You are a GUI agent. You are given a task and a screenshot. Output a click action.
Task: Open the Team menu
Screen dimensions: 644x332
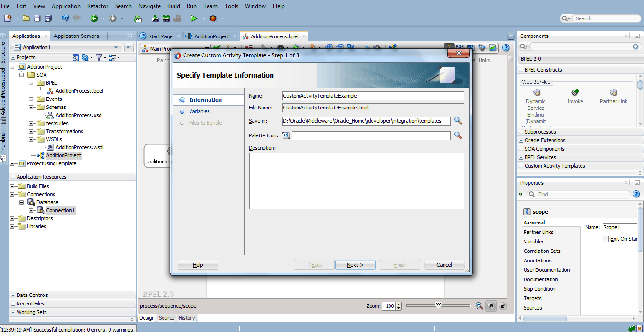click(210, 6)
